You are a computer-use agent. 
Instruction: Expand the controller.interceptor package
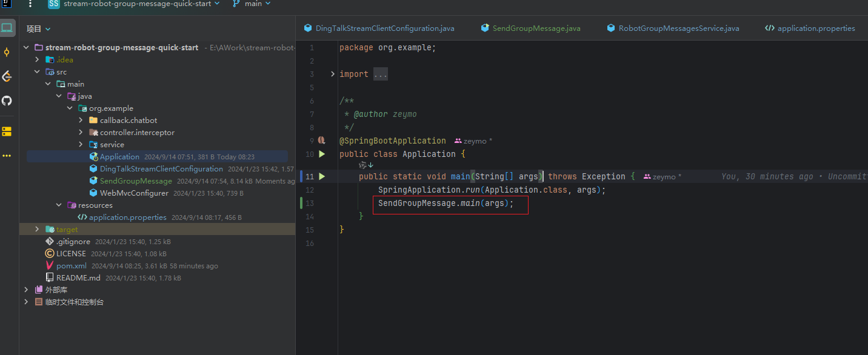[81, 133]
